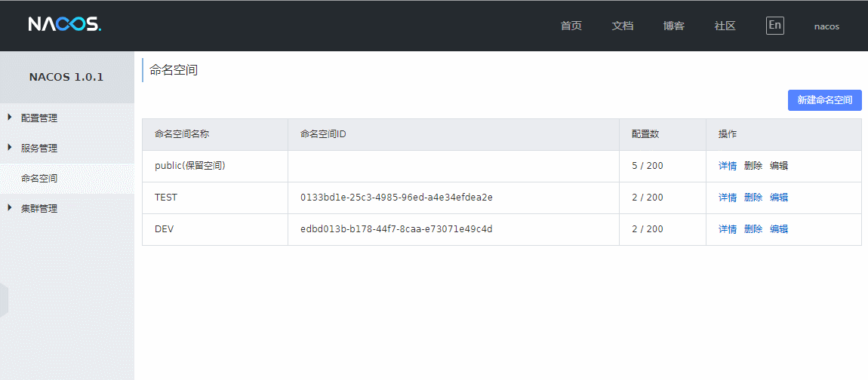Open 首页 in the top navigation
868x380 pixels.
pos(571,26)
